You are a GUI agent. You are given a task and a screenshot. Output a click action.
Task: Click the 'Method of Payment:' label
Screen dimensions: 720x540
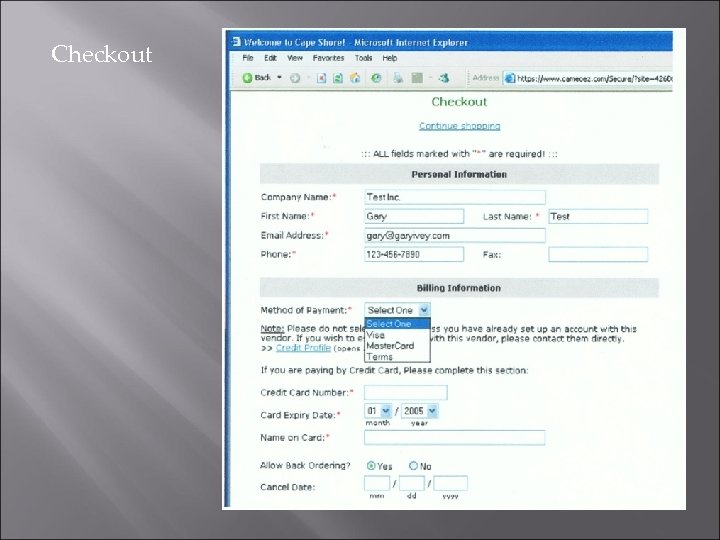[306, 310]
